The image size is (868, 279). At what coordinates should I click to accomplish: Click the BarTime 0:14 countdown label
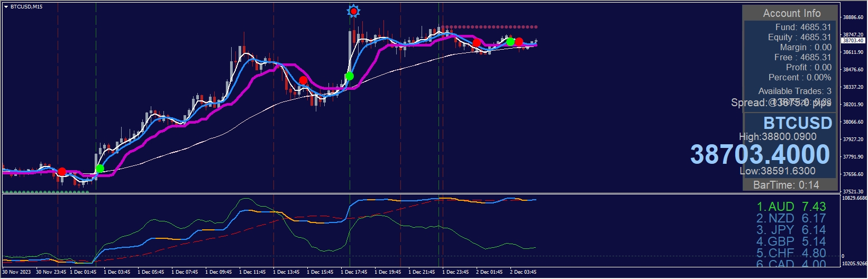[x=785, y=185]
